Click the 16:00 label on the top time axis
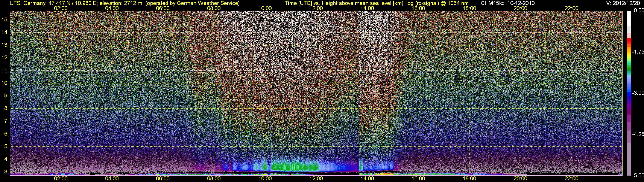The width and height of the screenshot is (644, 182). coord(418,8)
